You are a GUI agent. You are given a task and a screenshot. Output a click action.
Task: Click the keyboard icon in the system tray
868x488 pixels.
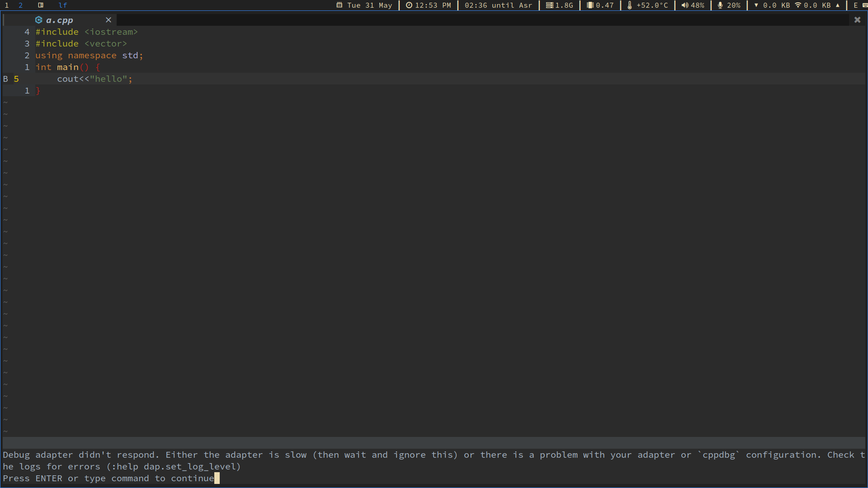click(x=866, y=5)
